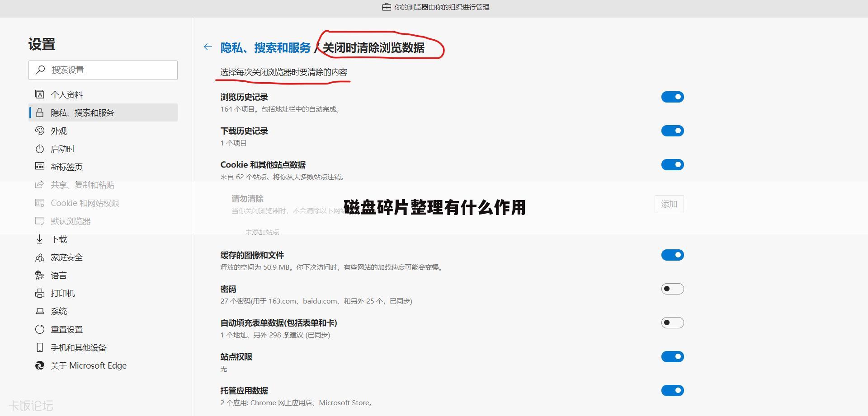Select the 个人资料 sidebar icon

click(x=40, y=94)
